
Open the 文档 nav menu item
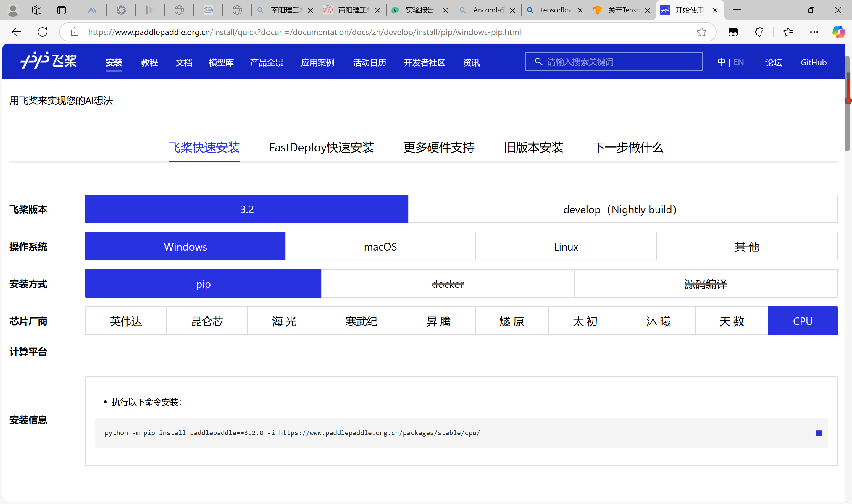184,62
